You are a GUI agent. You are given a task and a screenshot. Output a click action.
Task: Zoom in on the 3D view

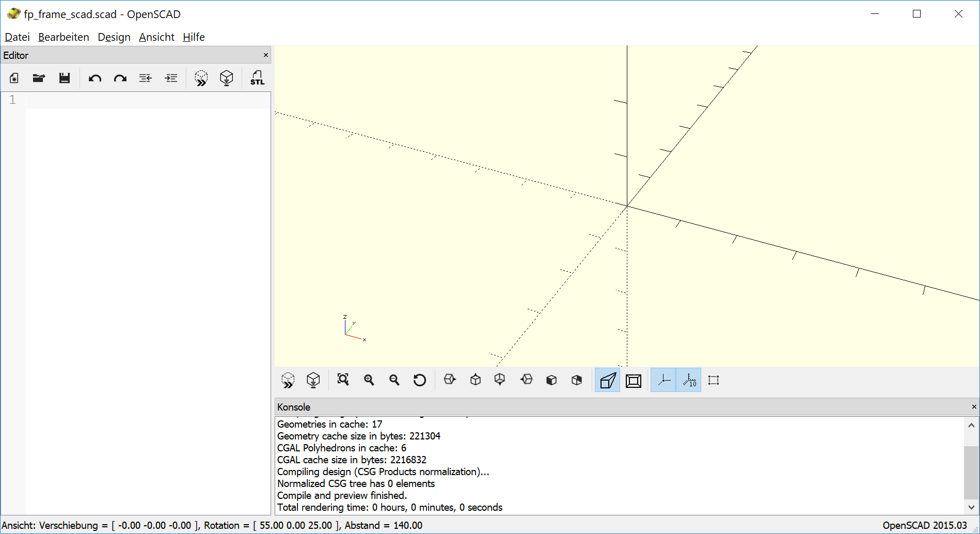pyautogui.click(x=369, y=380)
